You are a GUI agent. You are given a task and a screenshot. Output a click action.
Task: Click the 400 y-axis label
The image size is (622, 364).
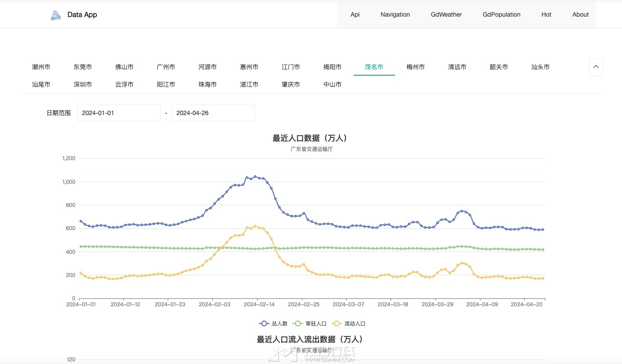[x=71, y=252]
